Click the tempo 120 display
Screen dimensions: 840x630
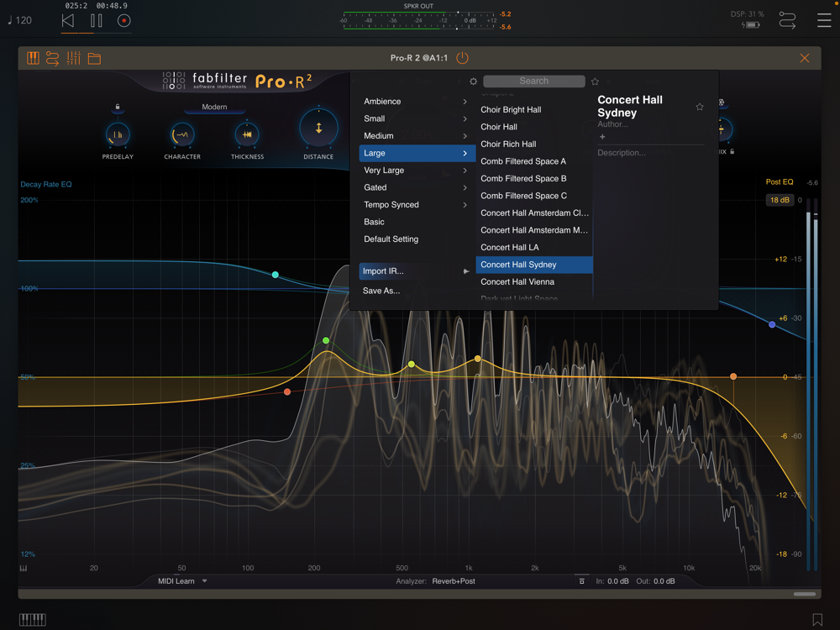tap(20, 20)
